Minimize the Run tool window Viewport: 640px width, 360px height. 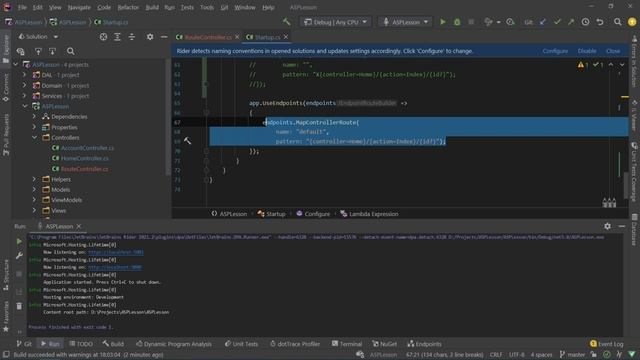622,226
